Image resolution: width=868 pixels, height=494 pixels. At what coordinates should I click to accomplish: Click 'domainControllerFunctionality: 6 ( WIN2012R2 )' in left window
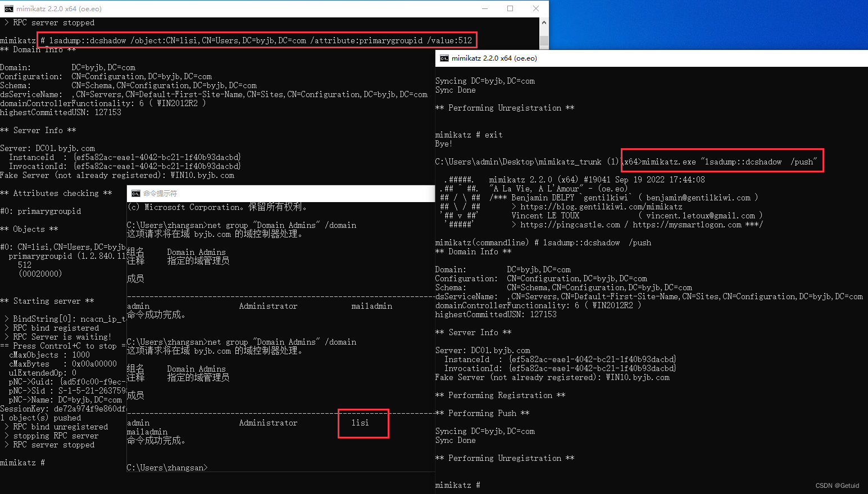tap(103, 103)
